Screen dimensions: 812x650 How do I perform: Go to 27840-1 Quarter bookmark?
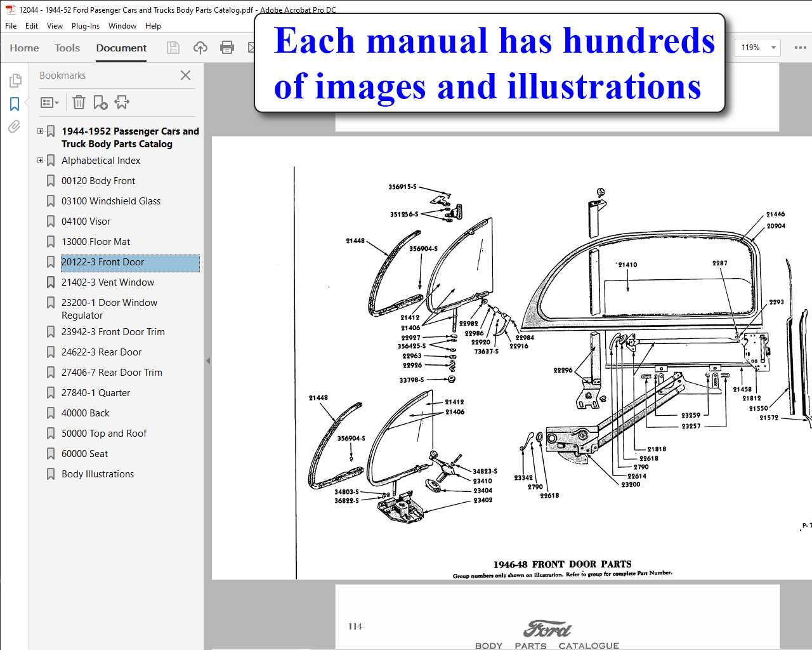(96, 393)
